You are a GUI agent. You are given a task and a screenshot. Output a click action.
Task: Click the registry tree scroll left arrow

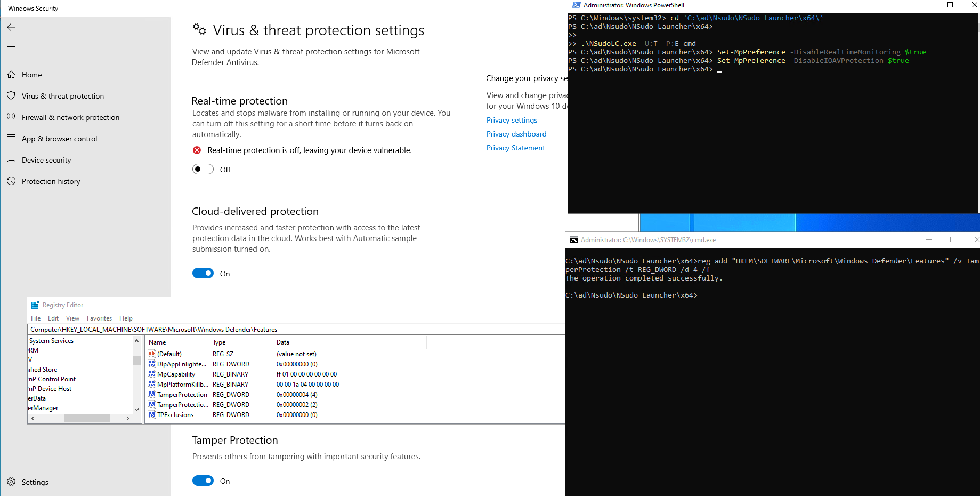(x=33, y=419)
